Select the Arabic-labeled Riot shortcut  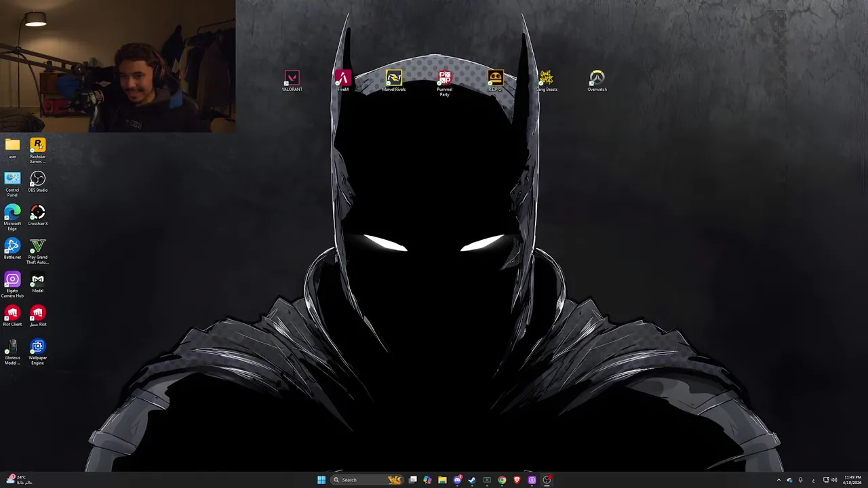point(38,316)
